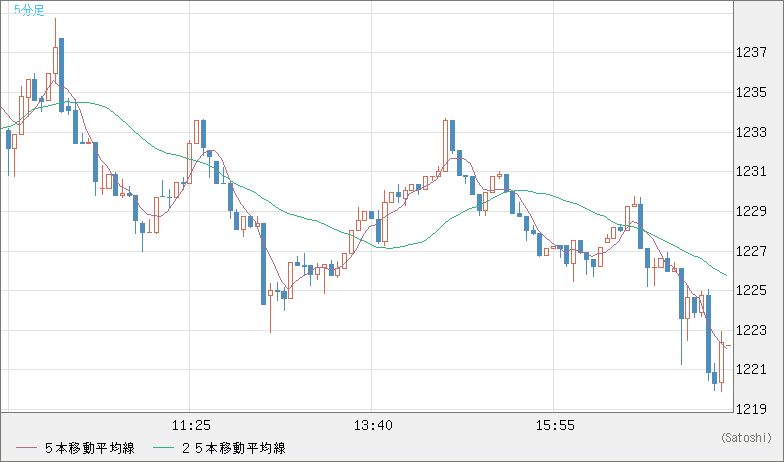
Task: Click the 1237 price axis label
Action: [751, 52]
